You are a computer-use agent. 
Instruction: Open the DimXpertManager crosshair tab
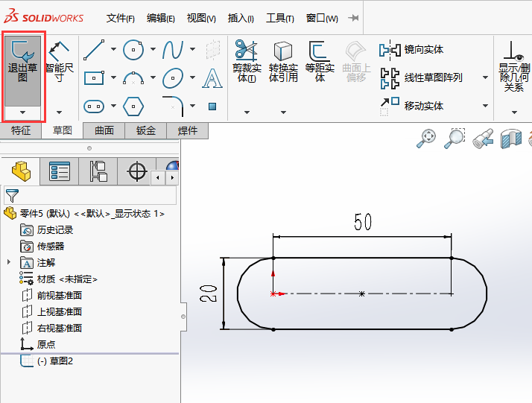coord(137,171)
